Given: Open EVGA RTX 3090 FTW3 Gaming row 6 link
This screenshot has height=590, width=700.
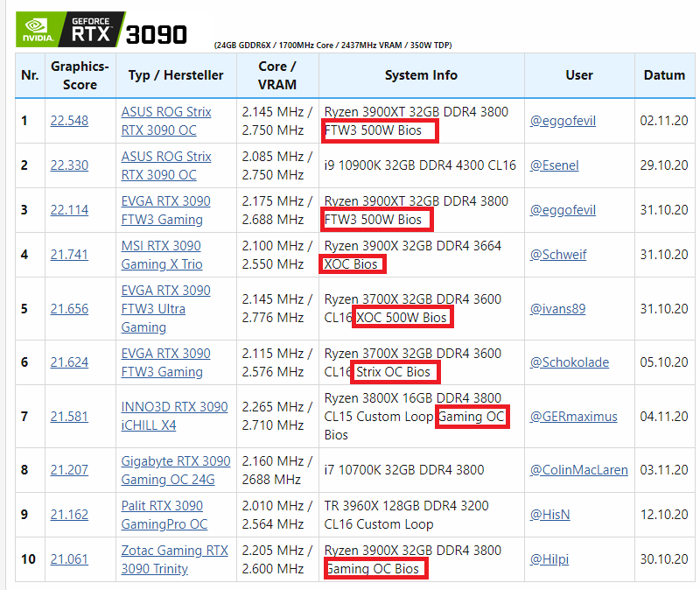Looking at the screenshot, I should 165,362.
